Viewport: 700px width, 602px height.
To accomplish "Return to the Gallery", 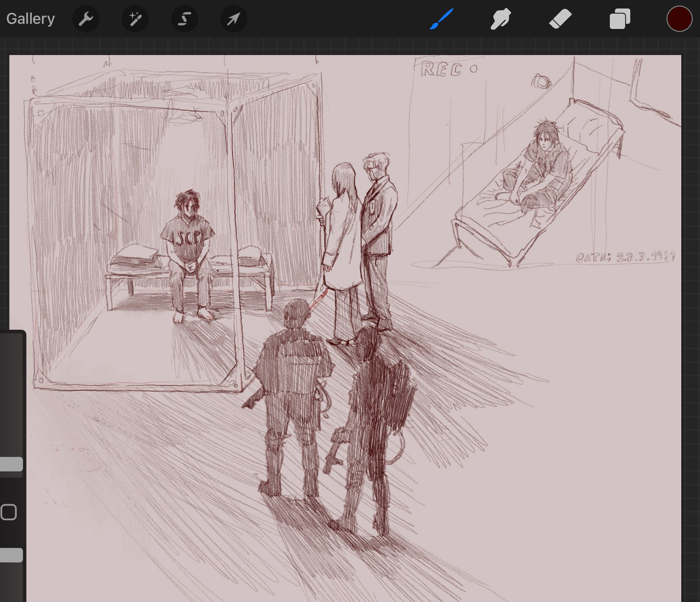I will click(31, 19).
